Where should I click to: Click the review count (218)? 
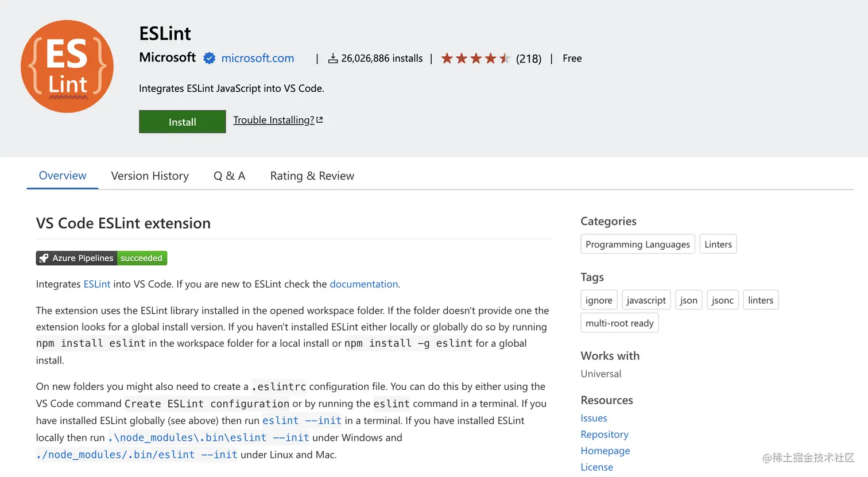click(528, 59)
